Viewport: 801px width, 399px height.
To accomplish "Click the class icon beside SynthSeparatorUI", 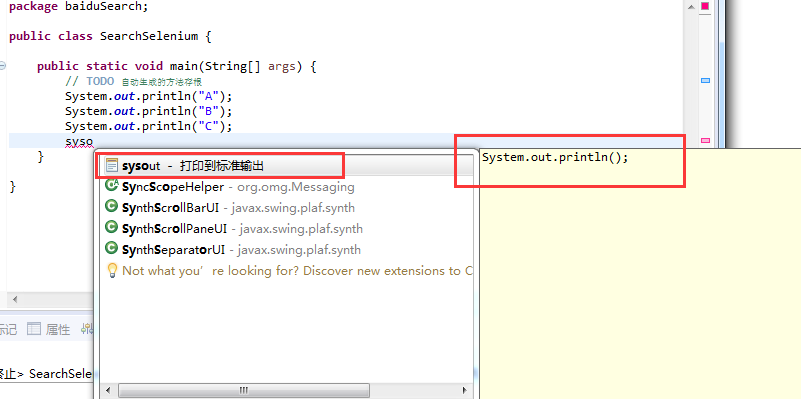I will (x=111, y=248).
